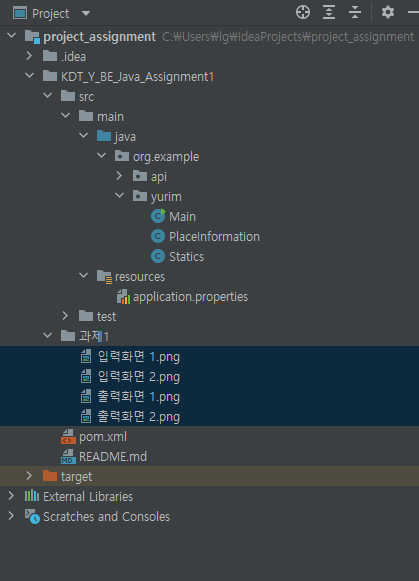Image resolution: width=419 pixels, height=581 pixels.
Task: Select 입력화면 1.png file name
Action: pos(139,357)
